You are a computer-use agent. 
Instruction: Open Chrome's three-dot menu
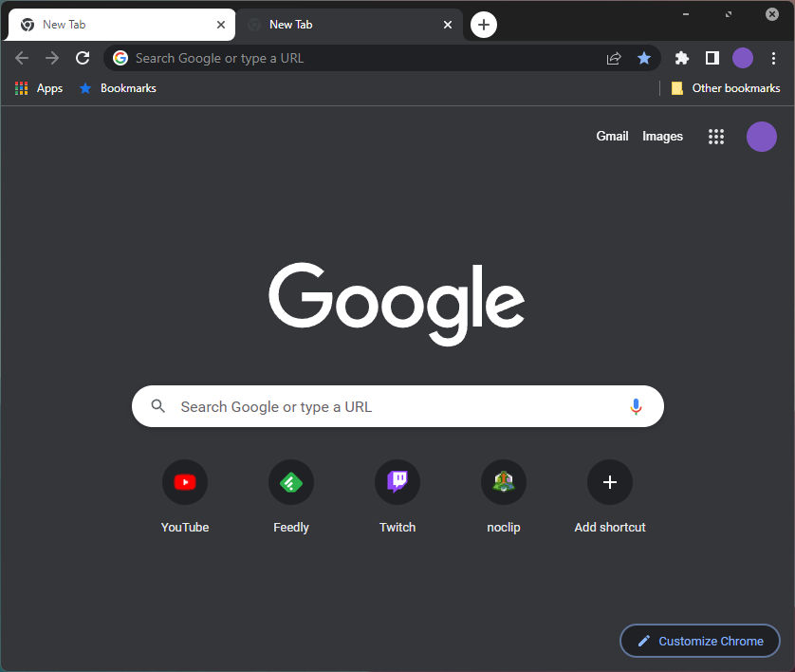click(x=773, y=58)
